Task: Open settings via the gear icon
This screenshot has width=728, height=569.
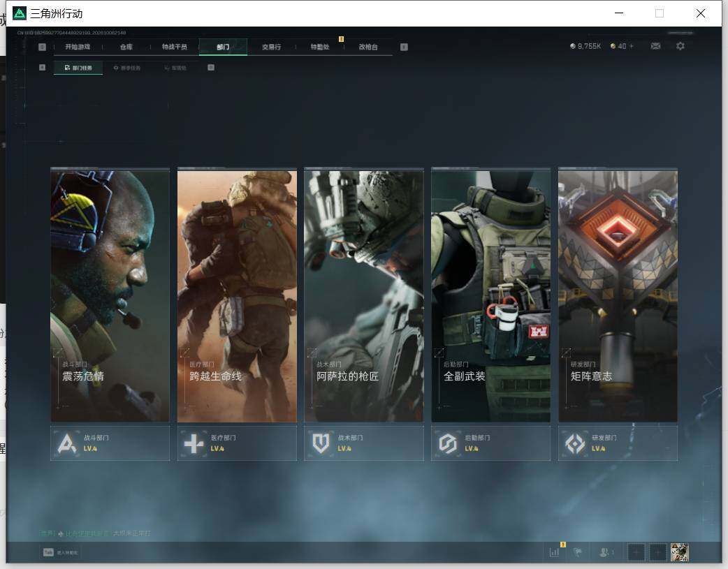Action: (x=680, y=46)
